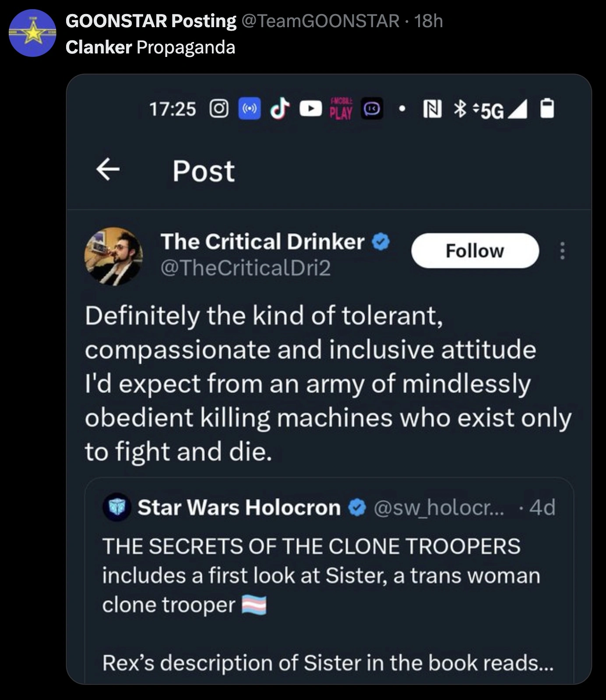
Task: Toggle the Follow button for The Critical Drinker
Action: pyautogui.click(x=476, y=251)
